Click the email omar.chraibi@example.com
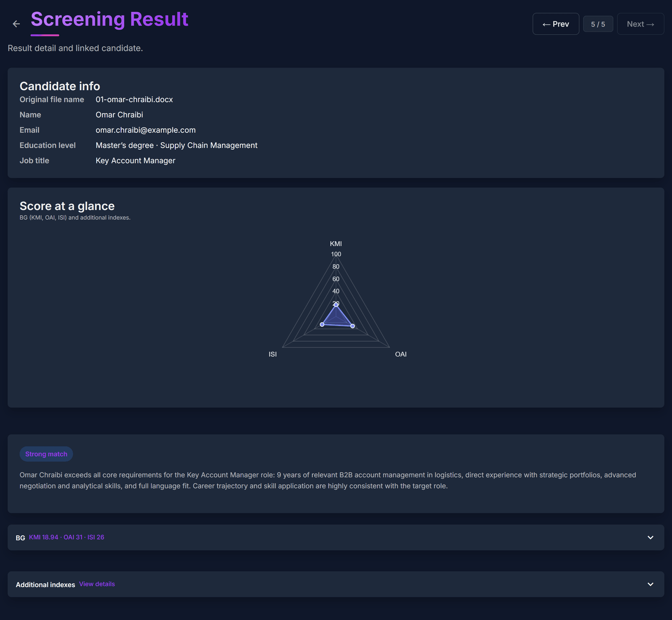This screenshot has width=672, height=620. click(x=146, y=130)
